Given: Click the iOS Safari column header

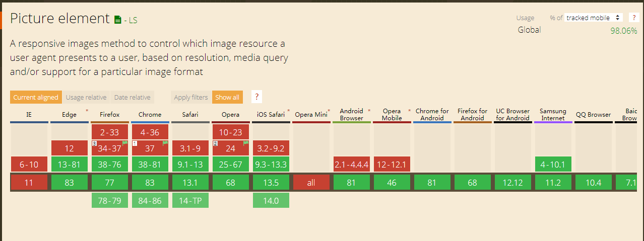Looking at the screenshot, I should (x=271, y=115).
